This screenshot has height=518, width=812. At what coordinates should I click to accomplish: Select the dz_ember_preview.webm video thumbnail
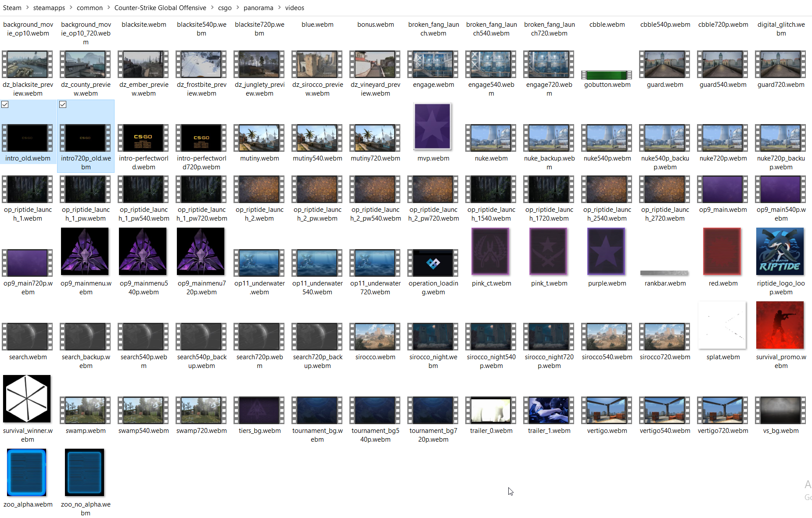(x=143, y=64)
